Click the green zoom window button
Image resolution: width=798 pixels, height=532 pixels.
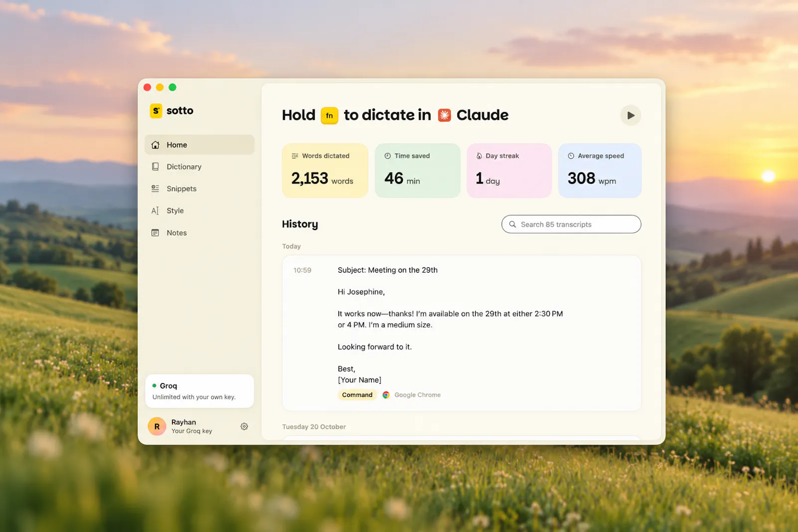(173, 87)
